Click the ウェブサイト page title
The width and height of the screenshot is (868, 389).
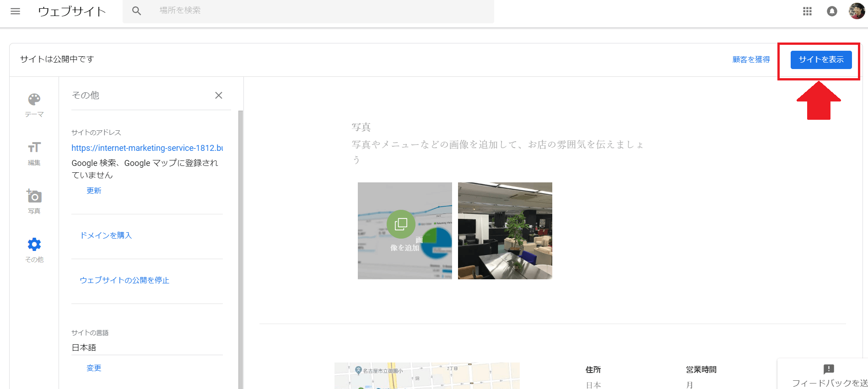pos(72,11)
